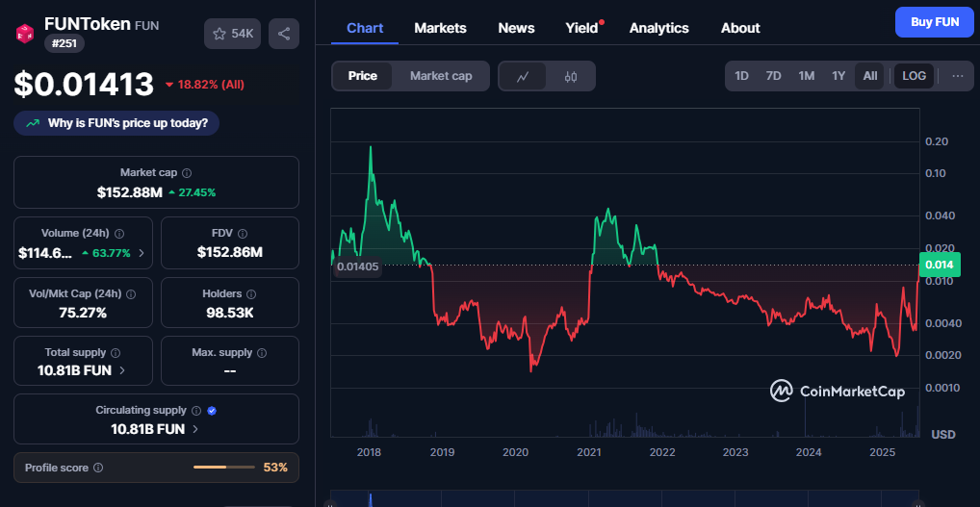The width and height of the screenshot is (980, 507).
Task: Click the Vol/Mkt Cap info icon
Action: [131, 294]
